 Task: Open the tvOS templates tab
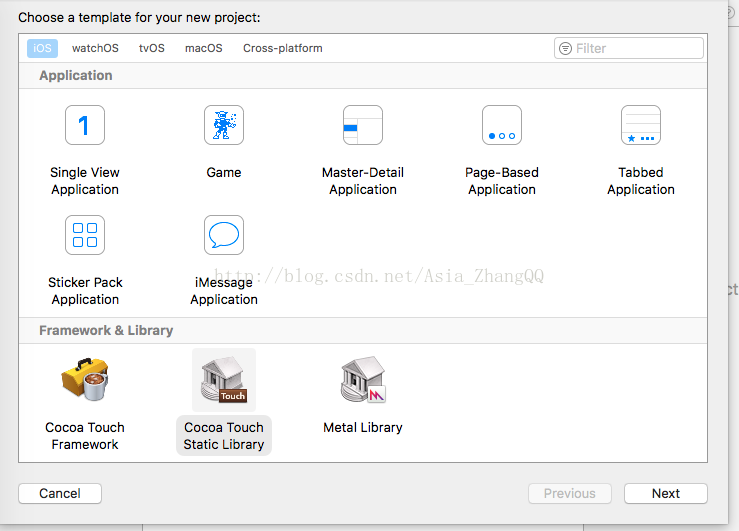coord(152,48)
